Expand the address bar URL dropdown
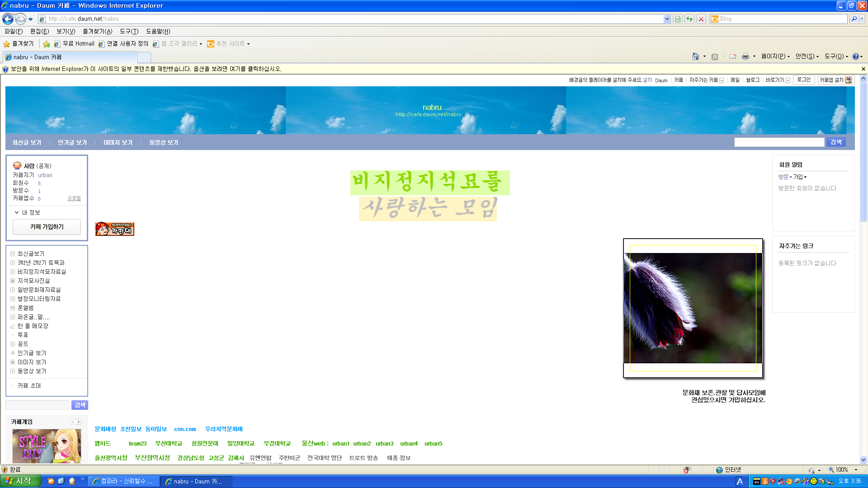 (x=667, y=19)
